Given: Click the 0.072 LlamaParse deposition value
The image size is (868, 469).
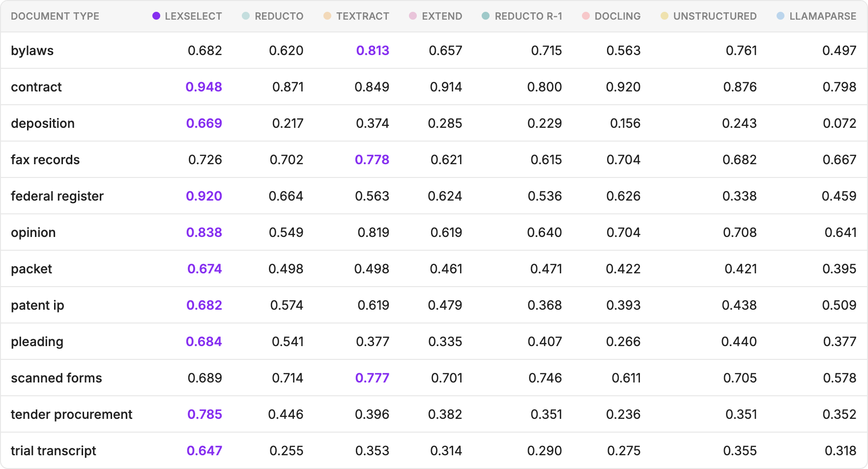Looking at the screenshot, I should 839,123.
